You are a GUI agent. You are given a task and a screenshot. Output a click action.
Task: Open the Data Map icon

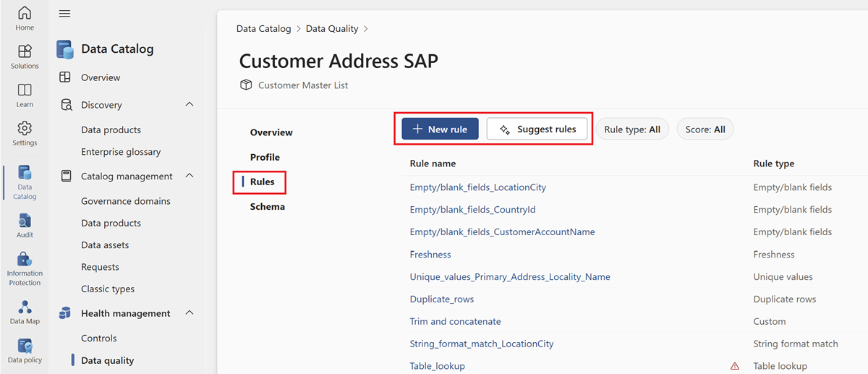25,307
